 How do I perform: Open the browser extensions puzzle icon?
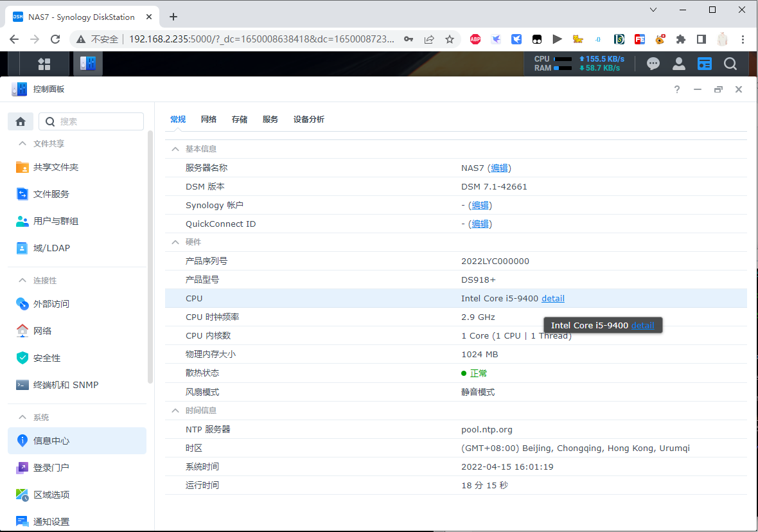(681, 39)
